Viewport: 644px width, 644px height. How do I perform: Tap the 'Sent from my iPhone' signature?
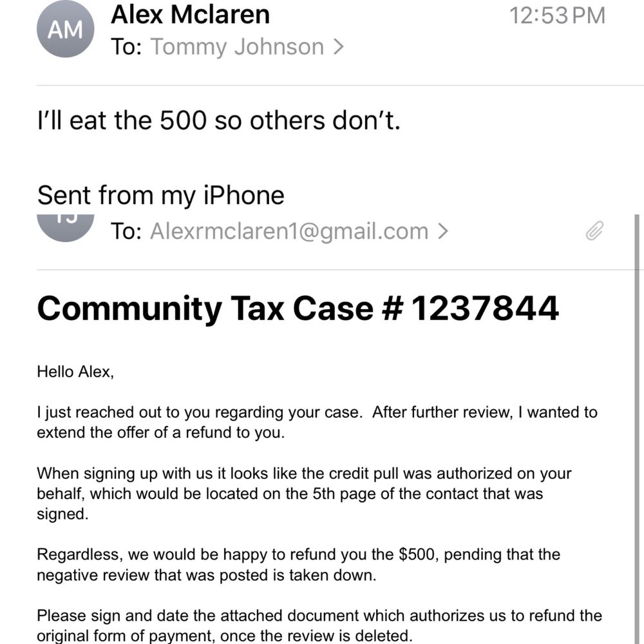[160, 195]
